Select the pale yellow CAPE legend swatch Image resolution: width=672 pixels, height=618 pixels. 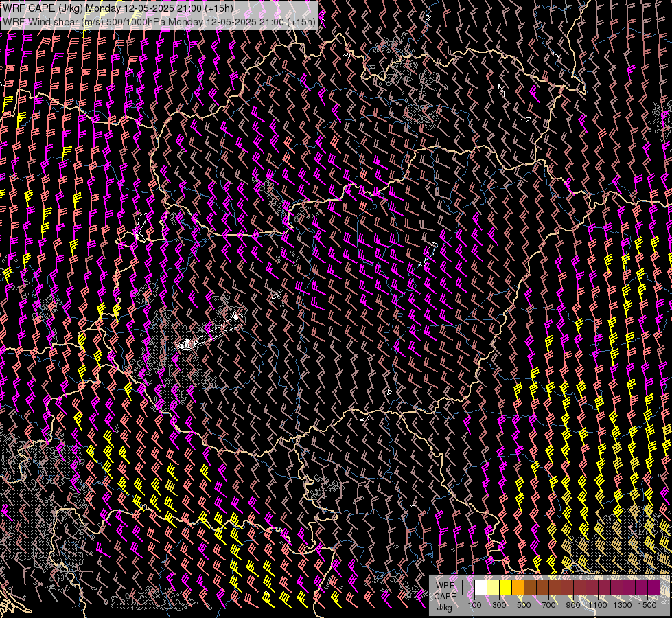pyautogui.click(x=494, y=587)
